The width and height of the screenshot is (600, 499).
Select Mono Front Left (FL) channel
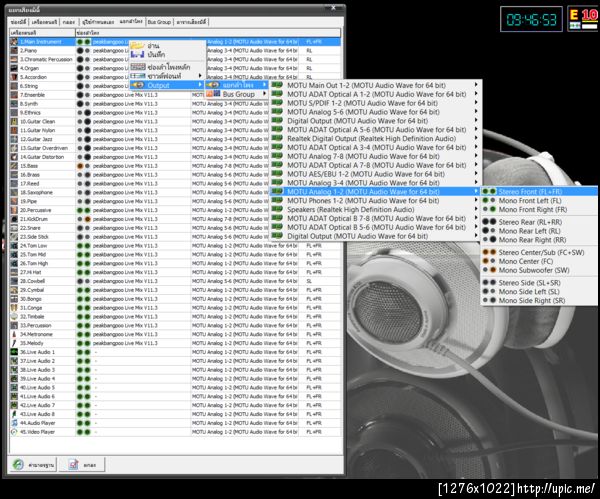pyautogui.click(x=539, y=201)
